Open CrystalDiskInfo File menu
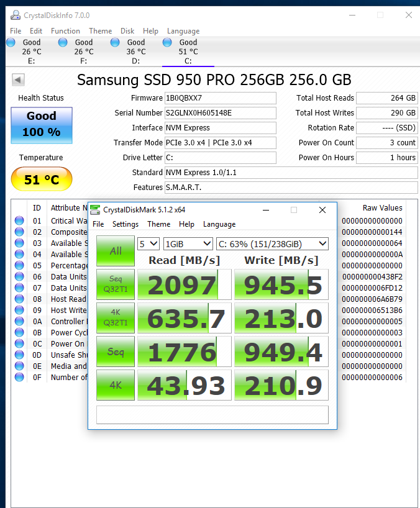The width and height of the screenshot is (420, 508). pyautogui.click(x=16, y=31)
